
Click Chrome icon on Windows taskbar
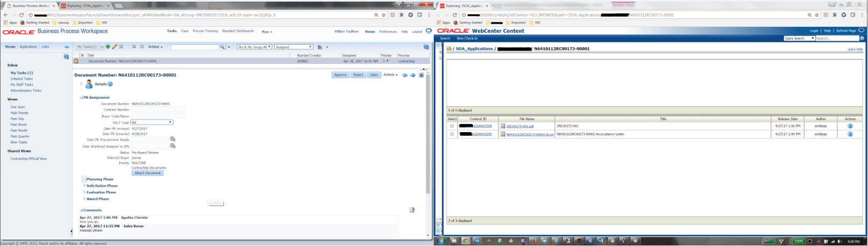pyautogui.click(x=465, y=241)
